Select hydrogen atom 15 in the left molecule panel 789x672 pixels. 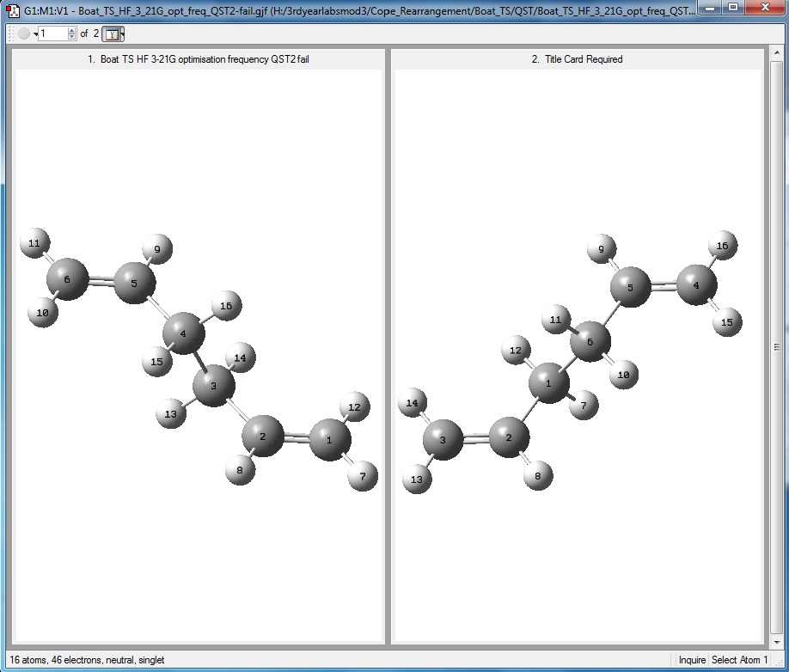click(x=157, y=361)
